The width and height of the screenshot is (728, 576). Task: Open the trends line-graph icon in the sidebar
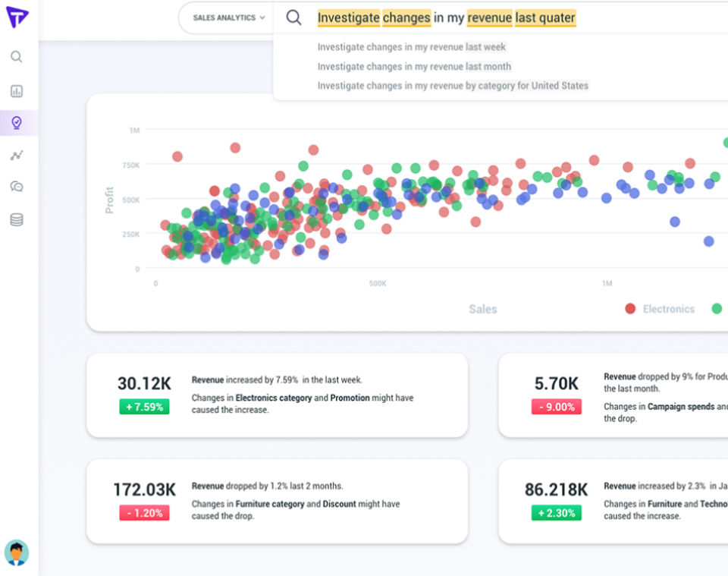[17, 155]
